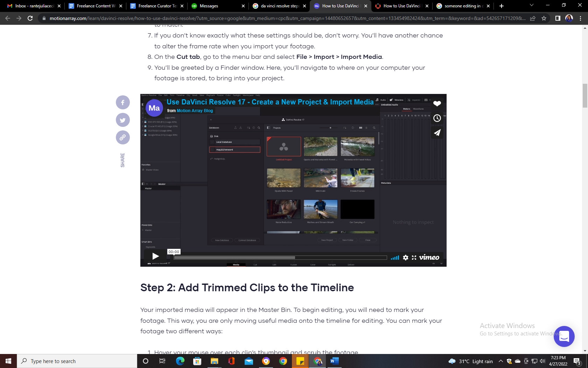Switch to the Freelance Curator Te tab
Screen dimensions: 588x368
point(157,6)
